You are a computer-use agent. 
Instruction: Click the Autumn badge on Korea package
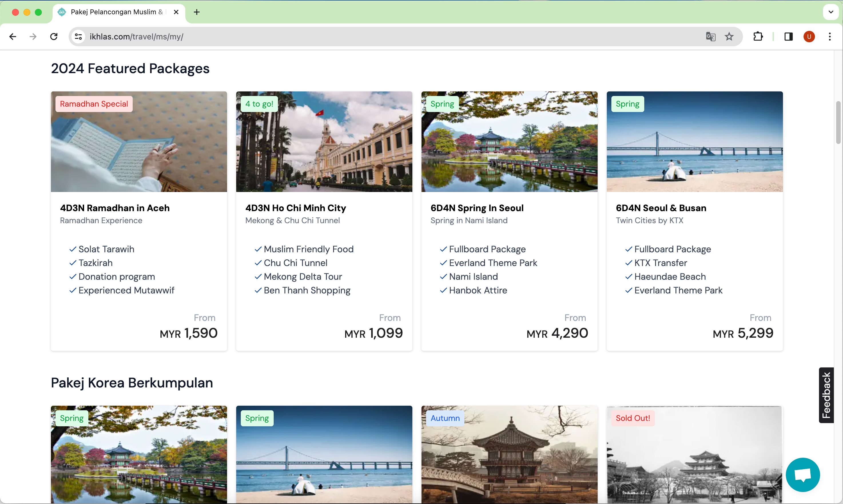[x=445, y=418]
